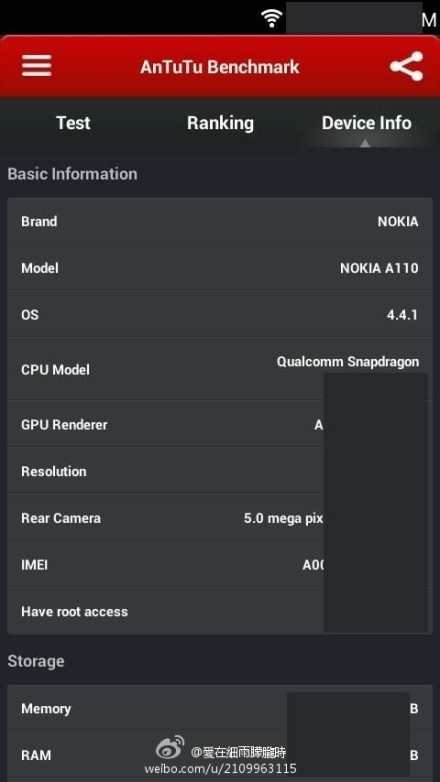Screen dimensions: 440x782
Task: Tap the CPU Model row
Action: coord(220,369)
